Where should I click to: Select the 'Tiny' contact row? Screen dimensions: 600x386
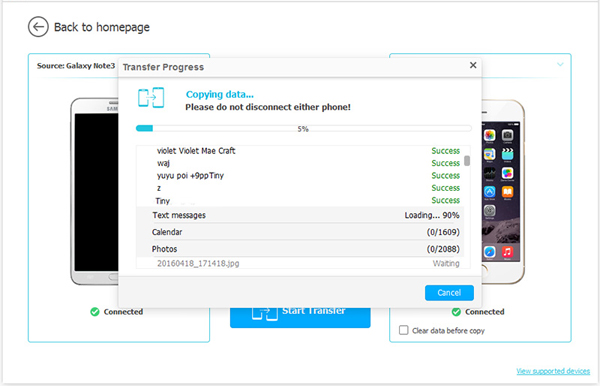point(300,200)
